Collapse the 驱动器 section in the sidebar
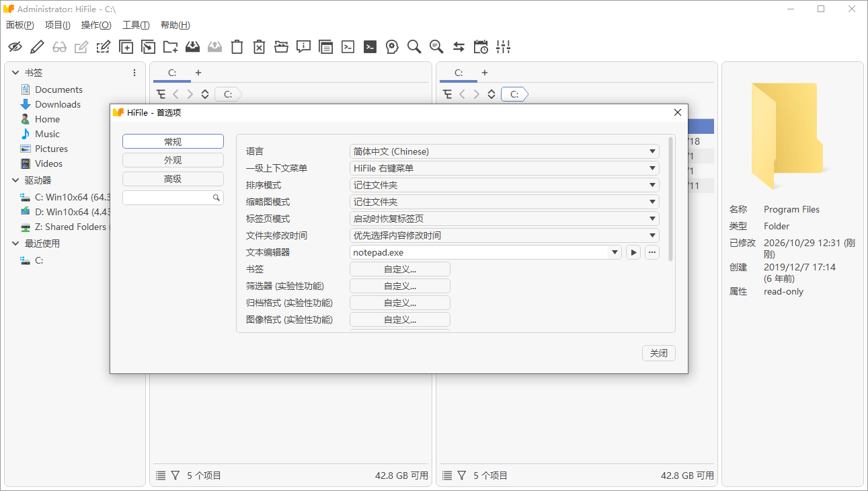 pyautogui.click(x=15, y=180)
